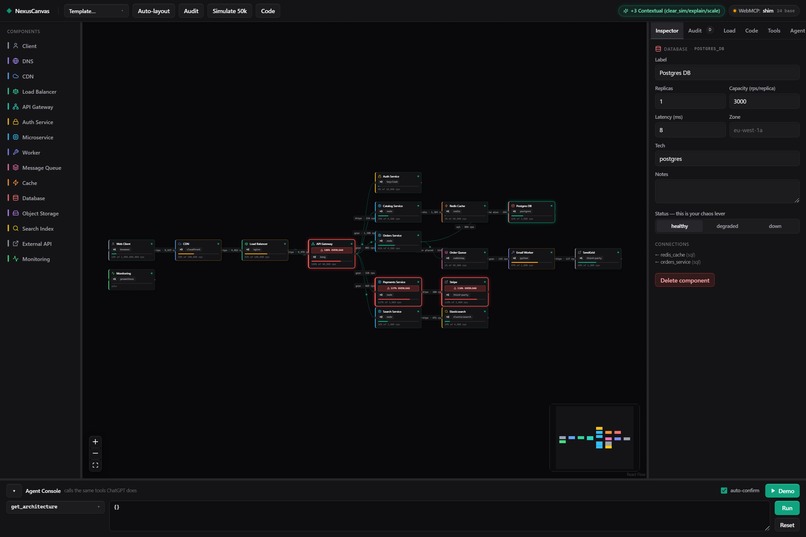The width and height of the screenshot is (806, 537).
Task: Choose the Load Balancer component
Action: (41, 91)
